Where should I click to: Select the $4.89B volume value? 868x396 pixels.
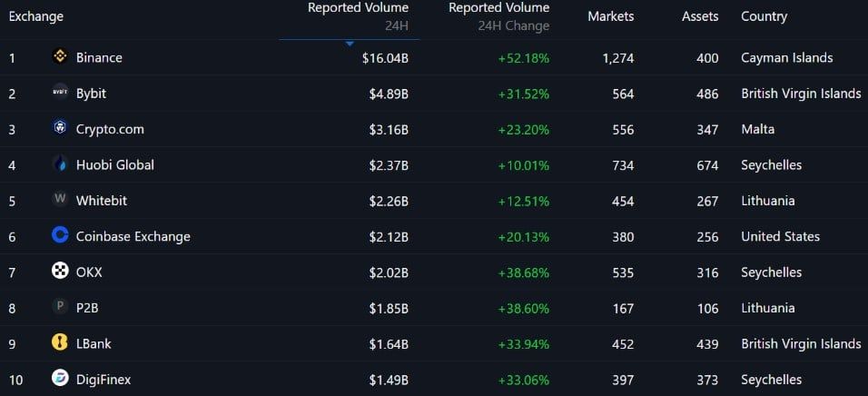click(x=390, y=94)
